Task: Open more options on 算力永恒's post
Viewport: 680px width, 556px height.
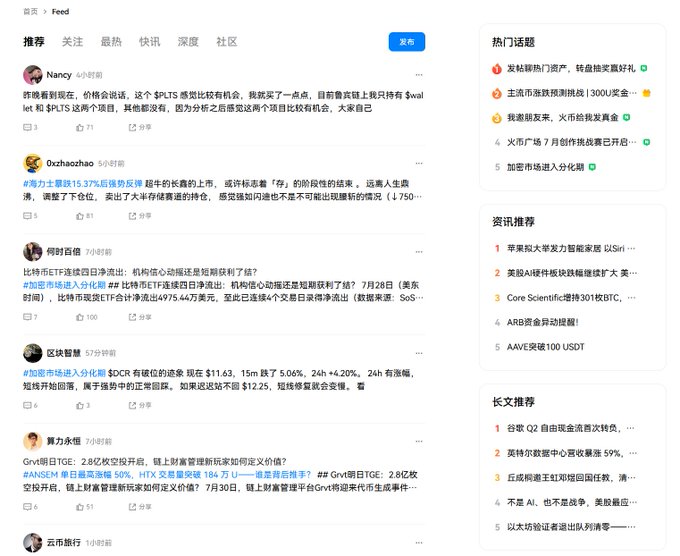Action: [x=418, y=441]
